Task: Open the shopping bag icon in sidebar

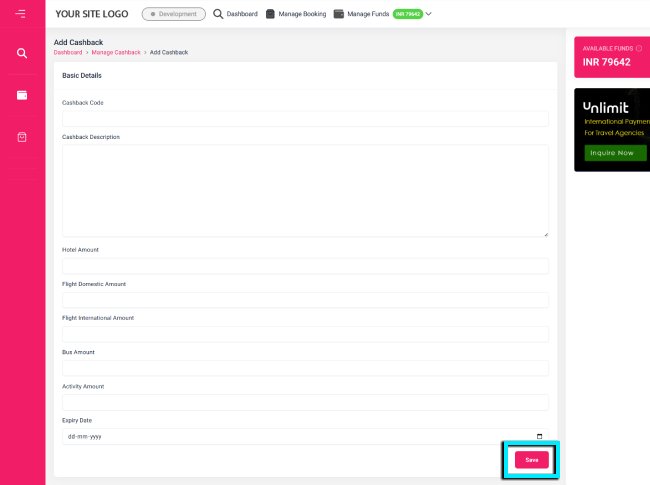Action: coord(22,137)
